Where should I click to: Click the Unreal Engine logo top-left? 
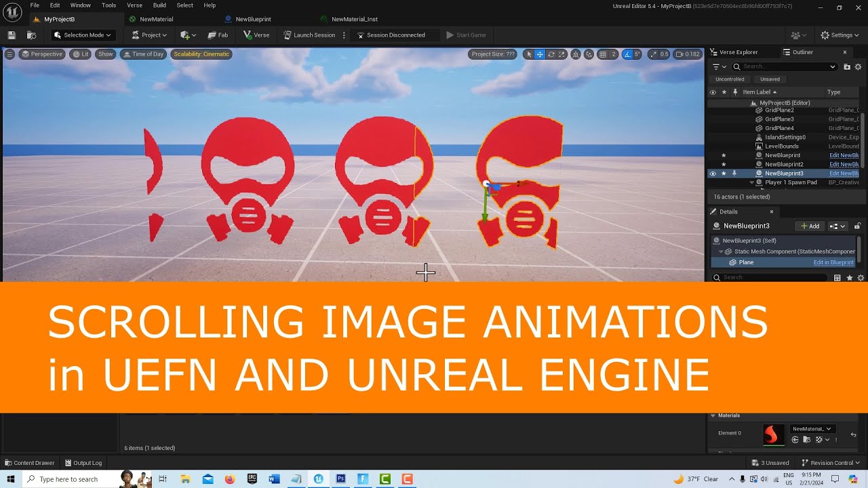(12, 11)
